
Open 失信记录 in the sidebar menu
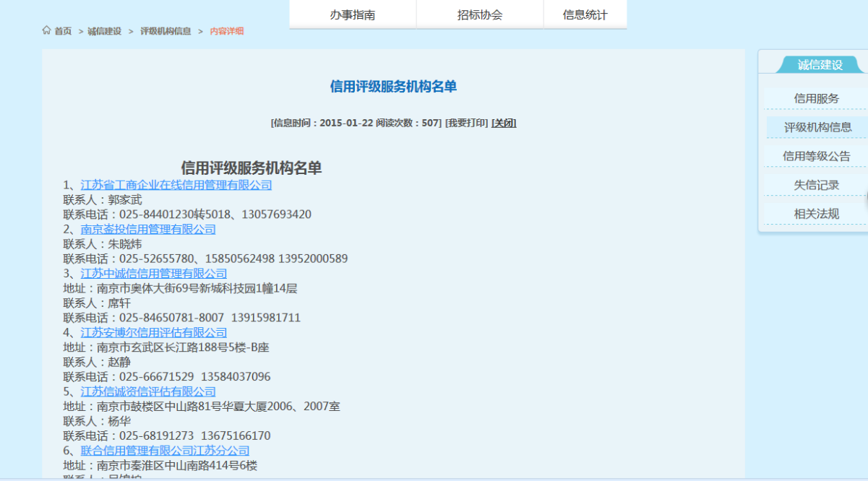pyautogui.click(x=816, y=185)
